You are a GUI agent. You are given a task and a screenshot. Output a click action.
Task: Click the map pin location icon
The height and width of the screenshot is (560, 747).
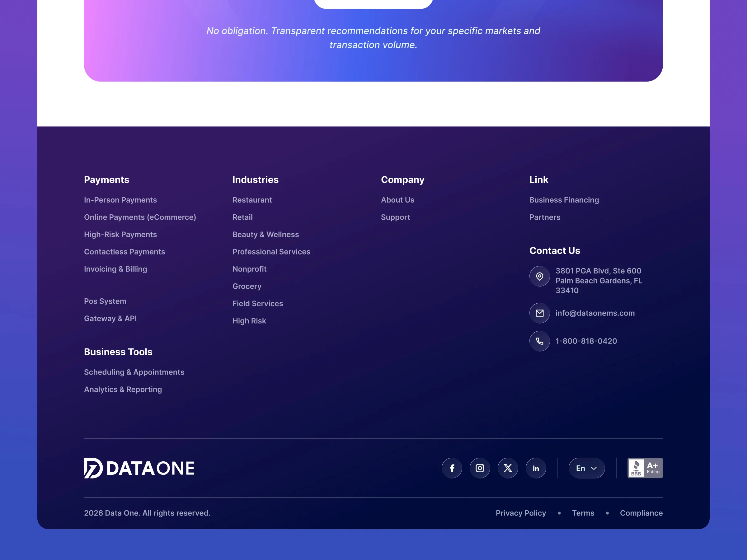pyautogui.click(x=540, y=276)
